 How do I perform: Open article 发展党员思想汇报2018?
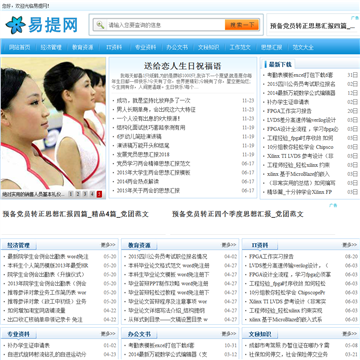143,154
